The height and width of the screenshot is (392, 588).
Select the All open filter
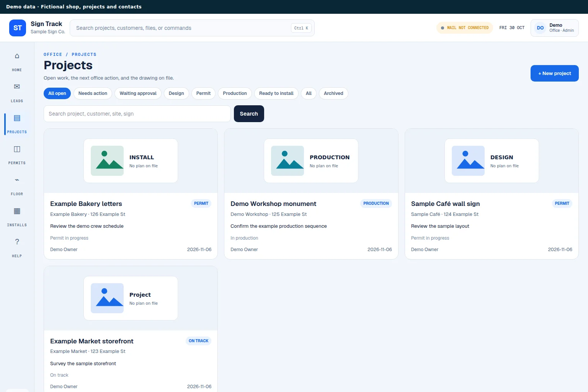click(57, 93)
